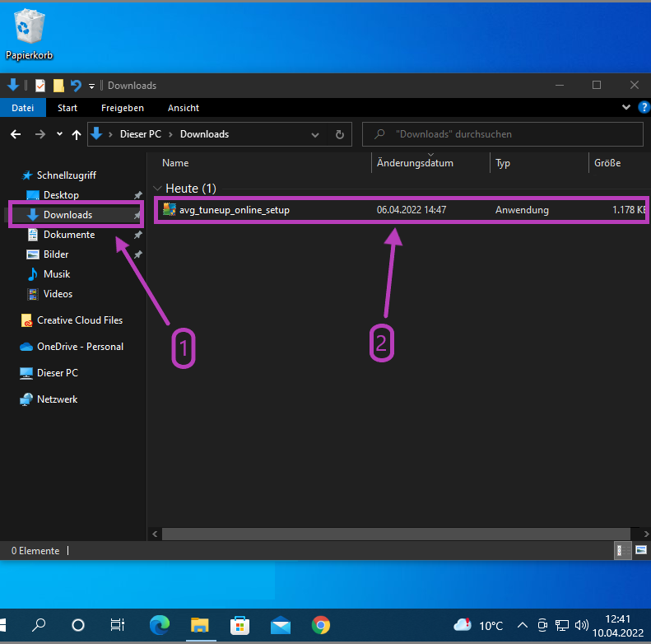Switch to the Freigeben ribbon tab
The image size is (651, 644).
coord(123,108)
